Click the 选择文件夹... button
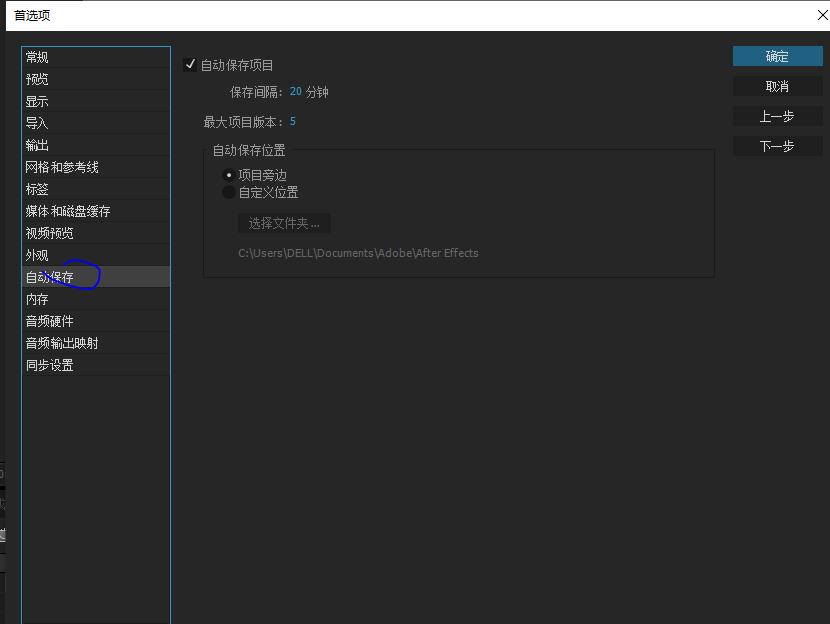Image resolution: width=830 pixels, height=624 pixels. [x=284, y=223]
